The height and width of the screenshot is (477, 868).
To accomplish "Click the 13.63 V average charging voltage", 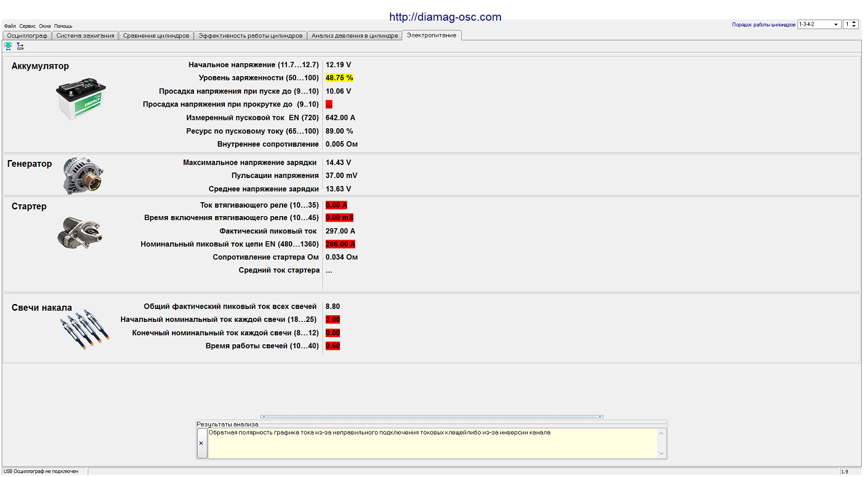I will (x=339, y=189).
